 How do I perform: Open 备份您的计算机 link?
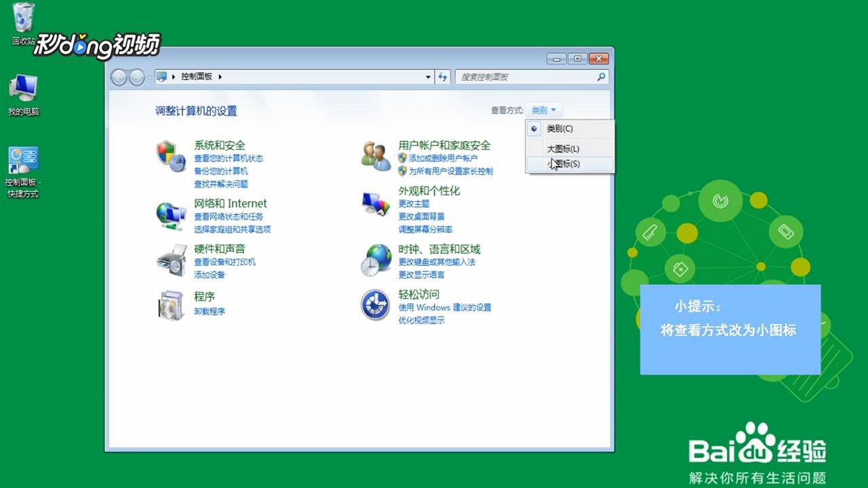(221, 171)
